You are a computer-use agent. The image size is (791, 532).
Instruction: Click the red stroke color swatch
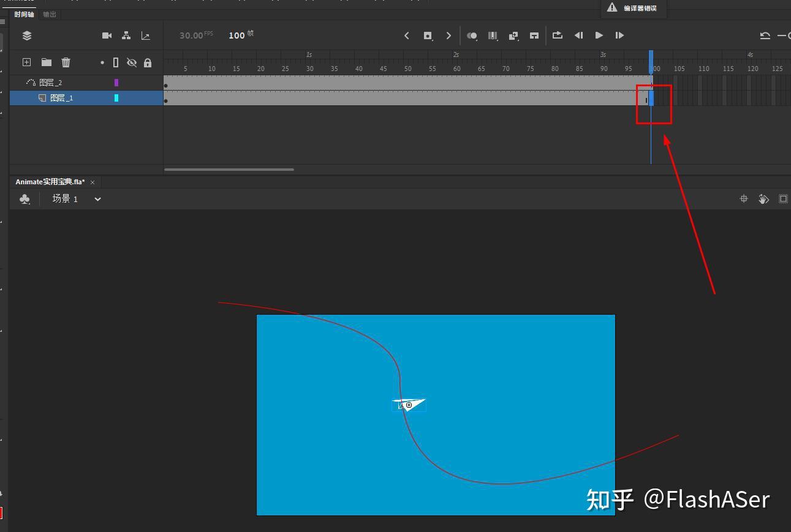tap(1, 513)
